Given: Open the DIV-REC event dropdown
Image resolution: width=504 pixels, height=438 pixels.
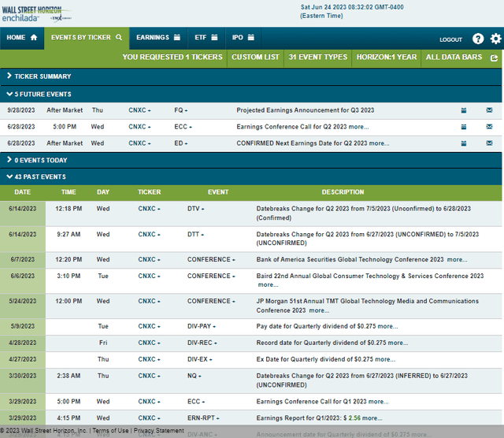Looking at the screenshot, I should (202, 343).
